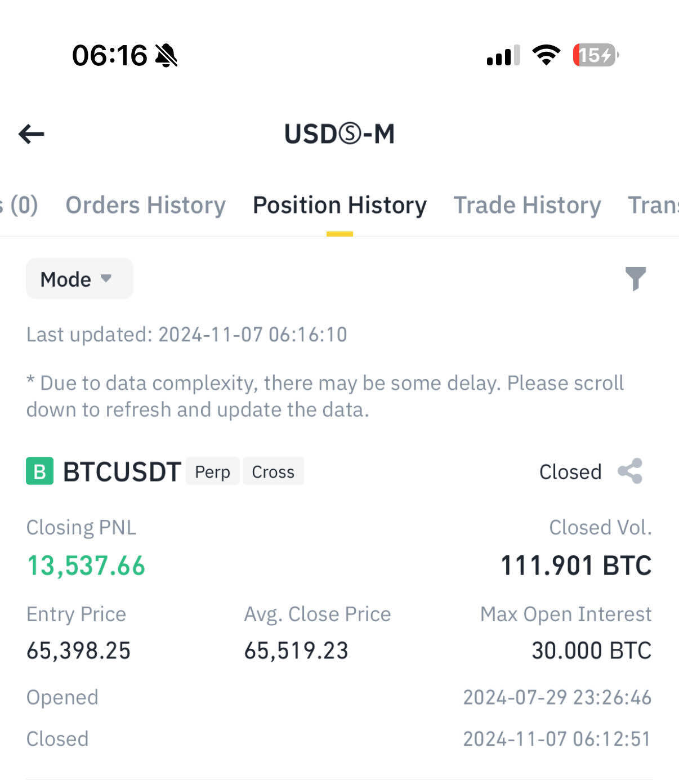
Task: Share the closed BTCUSDT position
Action: click(x=630, y=471)
